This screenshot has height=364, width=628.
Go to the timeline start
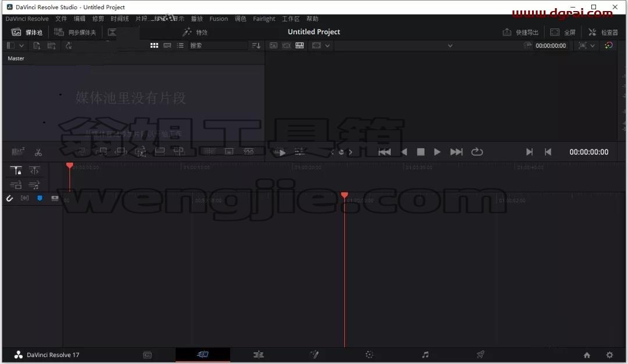548,152
